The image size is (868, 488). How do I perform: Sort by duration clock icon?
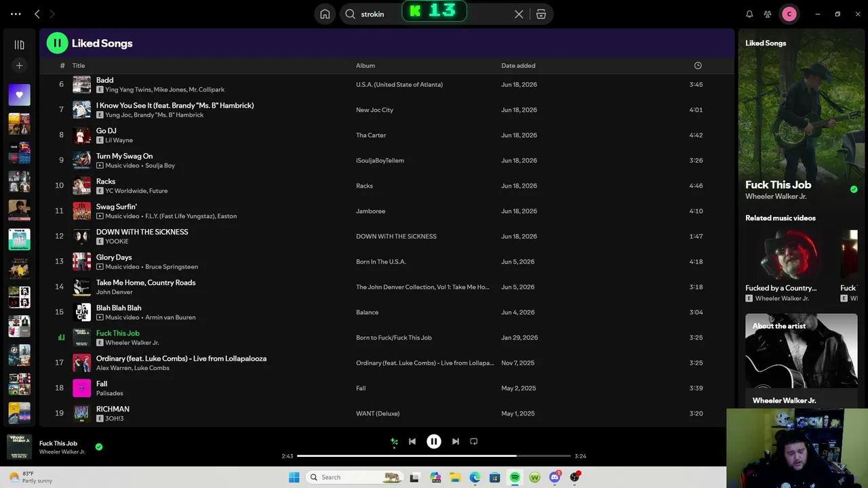pos(698,66)
